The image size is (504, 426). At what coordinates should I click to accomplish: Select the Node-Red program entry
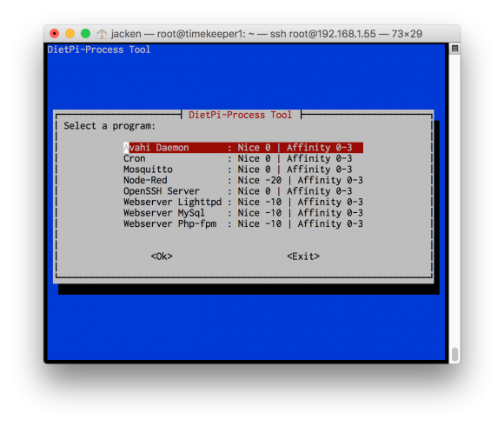[243, 180]
